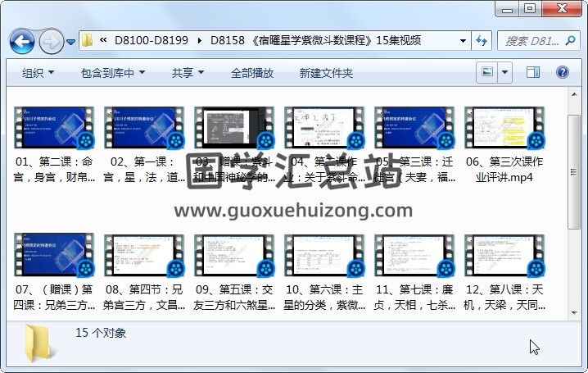Minimize the Explorer window
588x373 pixels.
tap(507, 8)
